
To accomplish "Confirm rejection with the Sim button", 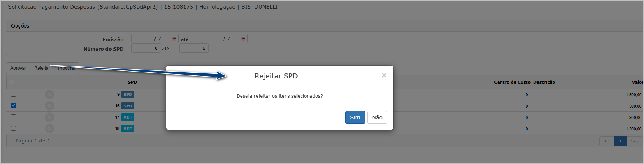I will (355, 117).
